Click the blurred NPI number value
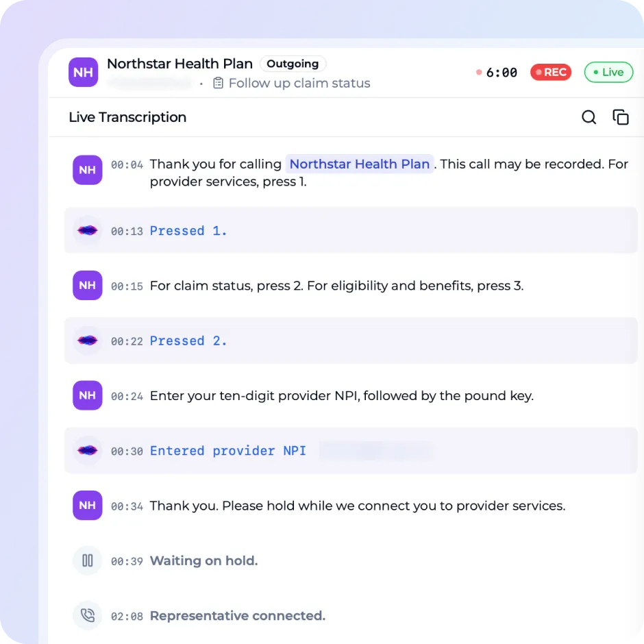Image resolution: width=644 pixels, height=644 pixels. tap(376, 451)
